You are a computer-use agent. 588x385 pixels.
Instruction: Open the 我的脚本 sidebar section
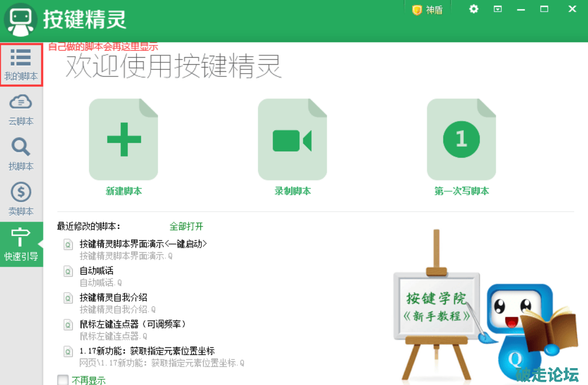[21, 64]
